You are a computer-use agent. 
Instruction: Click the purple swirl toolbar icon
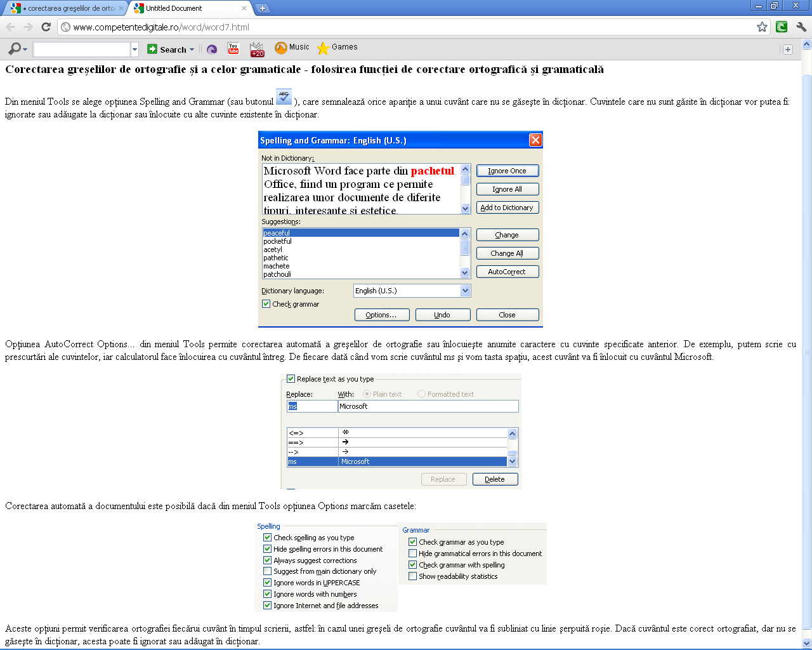[212, 49]
